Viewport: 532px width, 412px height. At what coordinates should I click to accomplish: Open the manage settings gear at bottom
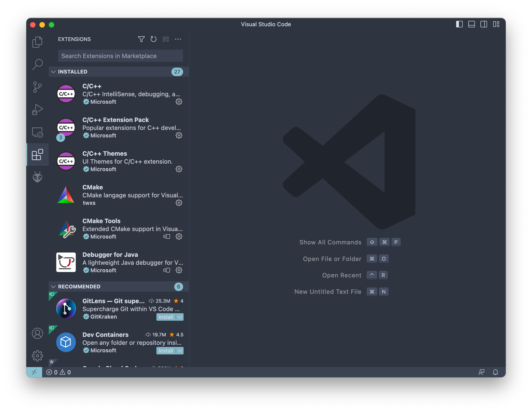37,355
